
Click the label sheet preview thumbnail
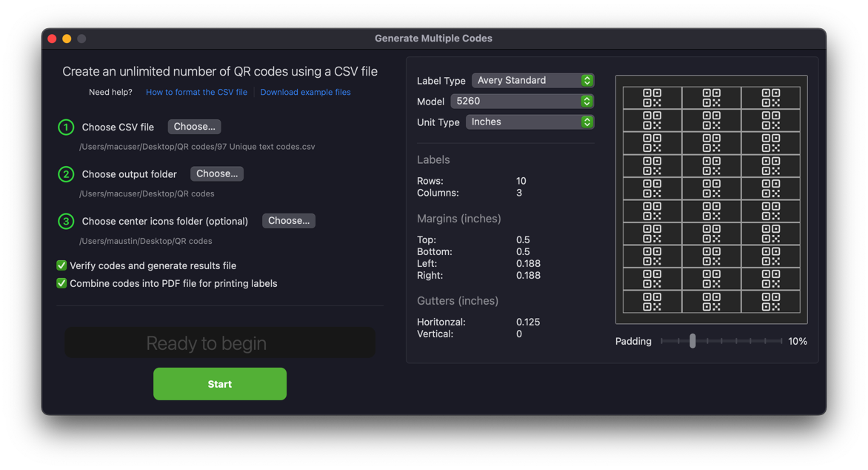tap(711, 199)
